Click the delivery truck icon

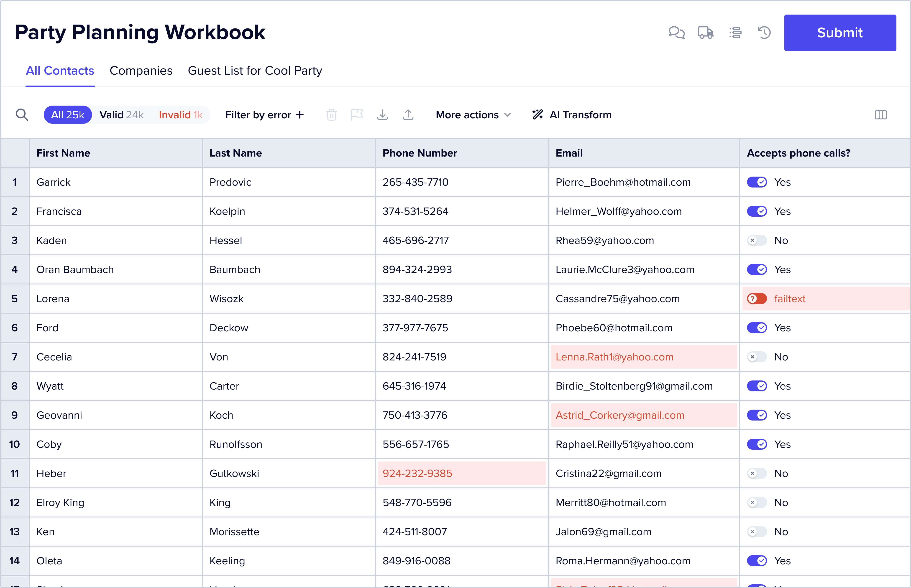coord(705,33)
